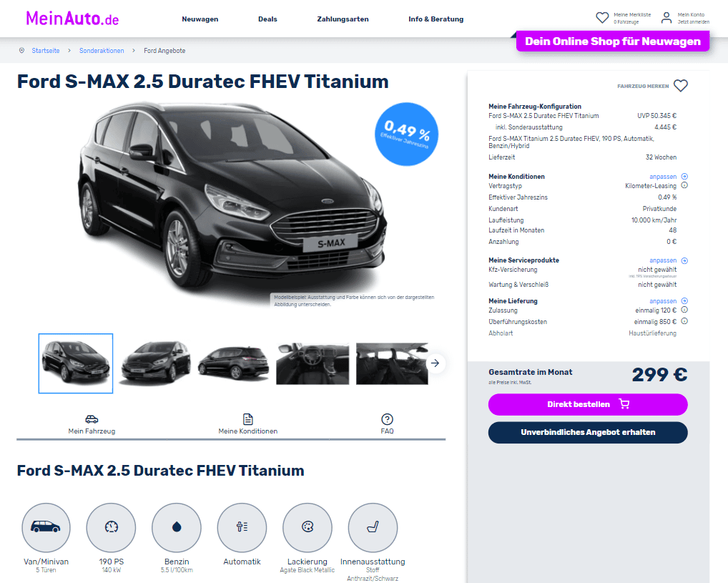Click the Automatik gearbox icon
Screen dimensions: 728x583
[242, 527]
